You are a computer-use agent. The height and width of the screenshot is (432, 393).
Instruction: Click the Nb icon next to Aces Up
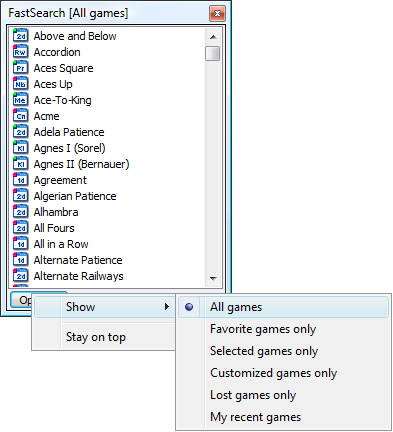pyautogui.click(x=20, y=84)
